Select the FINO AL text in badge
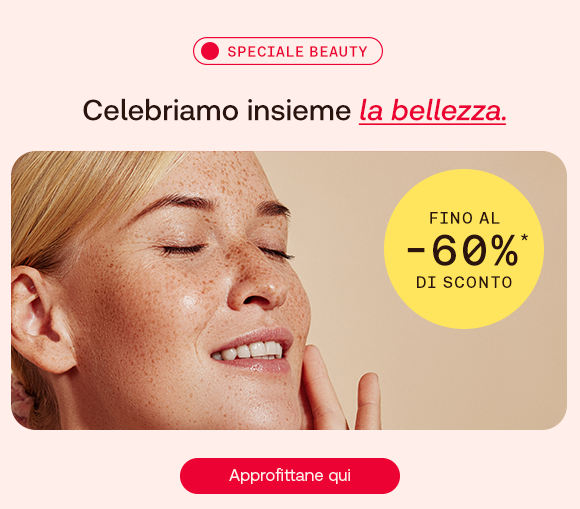This screenshot has width=580, height=509. pyautogui.click(x=464, y=218)
